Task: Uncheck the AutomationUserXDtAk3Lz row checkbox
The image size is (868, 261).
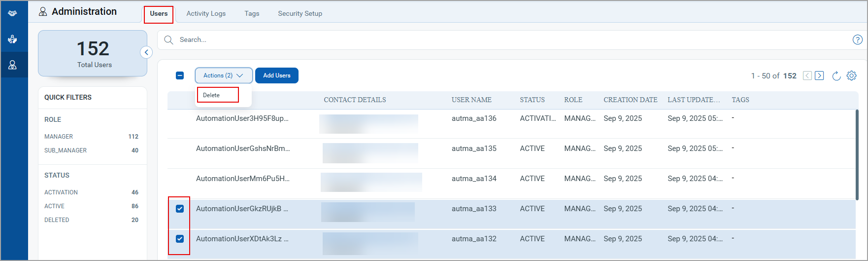Action: [x=180, y=239]
